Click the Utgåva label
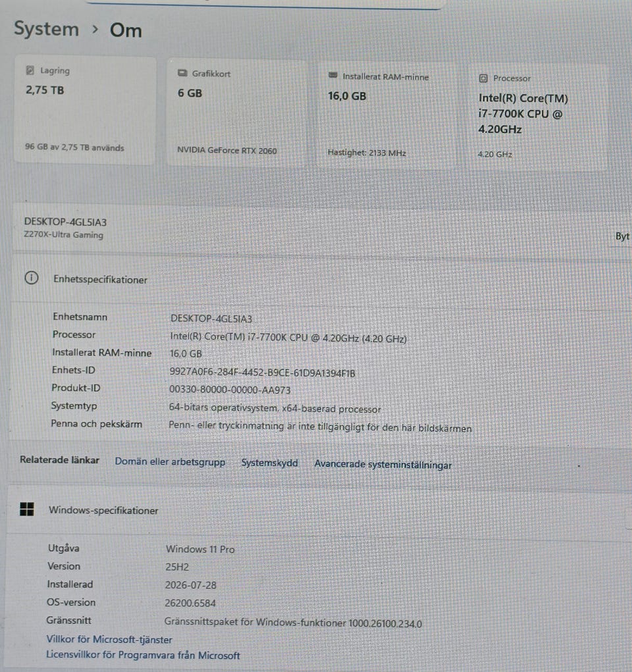The image size is (632, 672). point(63,548)
